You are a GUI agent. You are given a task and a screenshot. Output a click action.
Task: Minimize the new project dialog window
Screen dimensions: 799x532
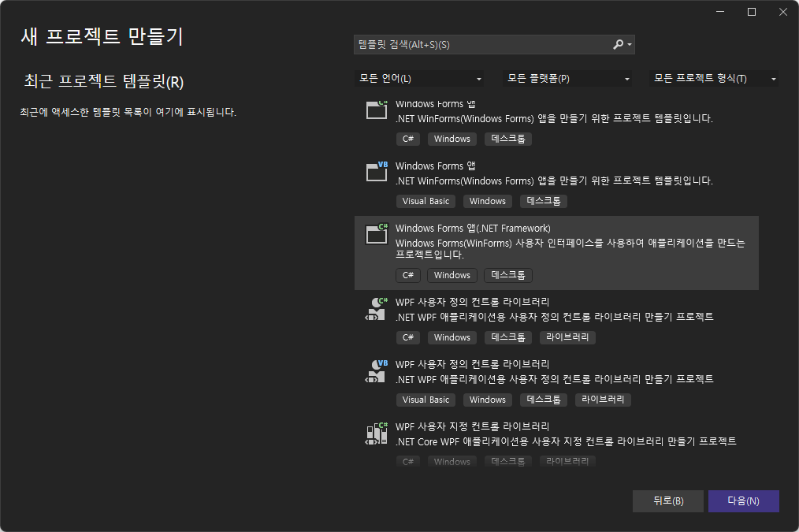coord(720,12)
